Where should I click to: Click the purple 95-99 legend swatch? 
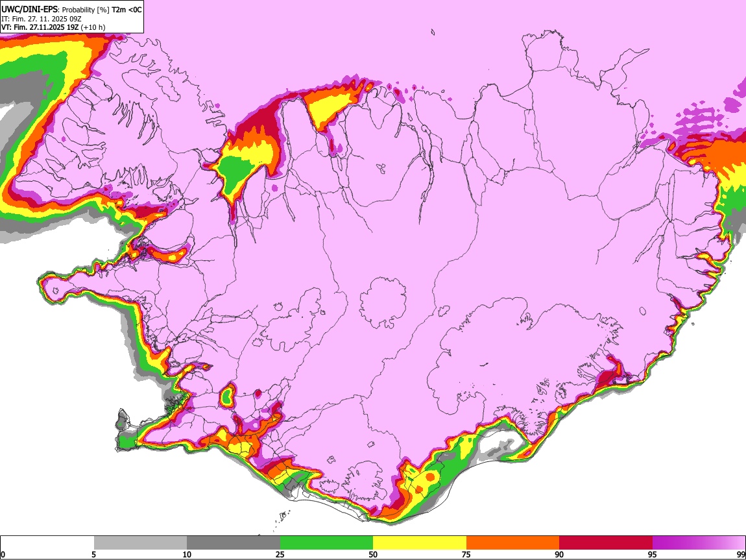pyautogui.click(x=699, y=543)
